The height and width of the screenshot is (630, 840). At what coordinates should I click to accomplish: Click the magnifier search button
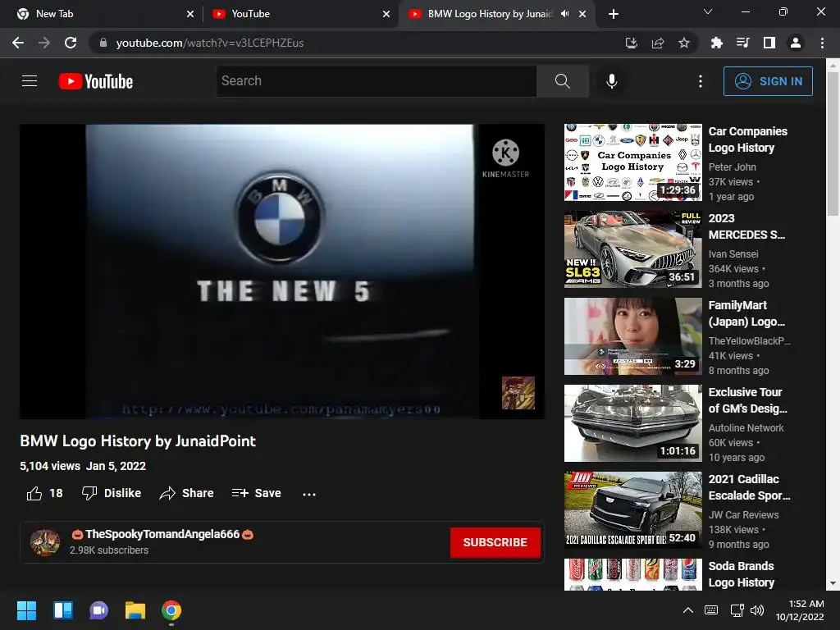563,81
